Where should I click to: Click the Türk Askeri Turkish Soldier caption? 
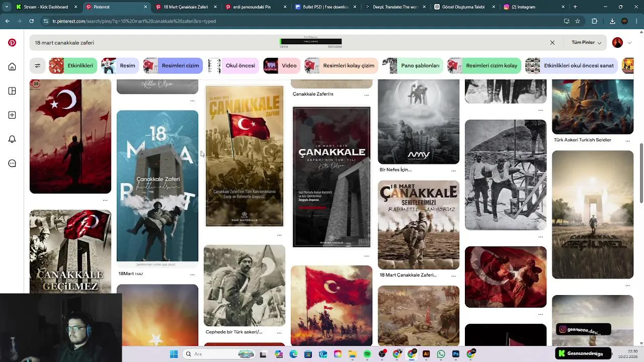(583, 140)
